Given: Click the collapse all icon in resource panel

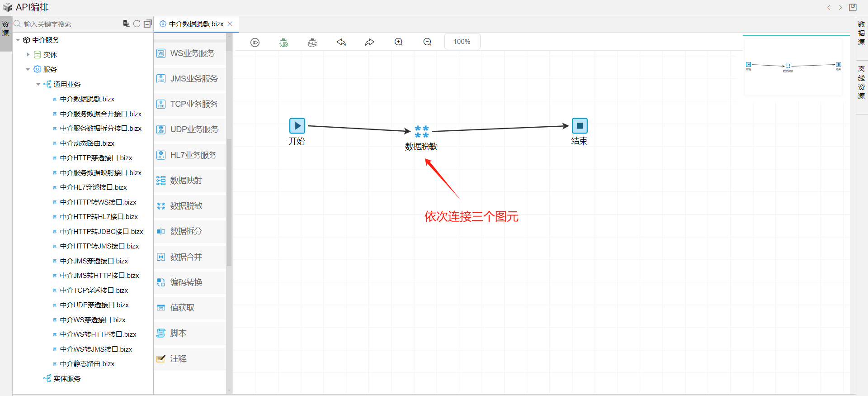Looking at the screenshot, I should [147, 24].
